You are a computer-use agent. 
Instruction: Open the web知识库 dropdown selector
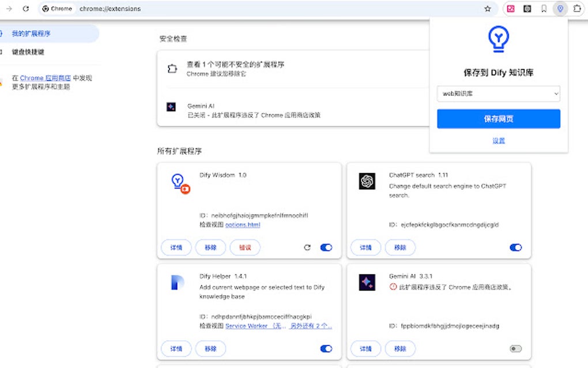pyautogui.click(x=498, y=93)
